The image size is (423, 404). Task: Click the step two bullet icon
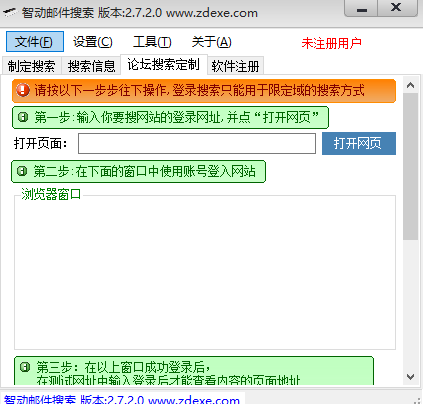pyautogui.click(x=22, y=171)
